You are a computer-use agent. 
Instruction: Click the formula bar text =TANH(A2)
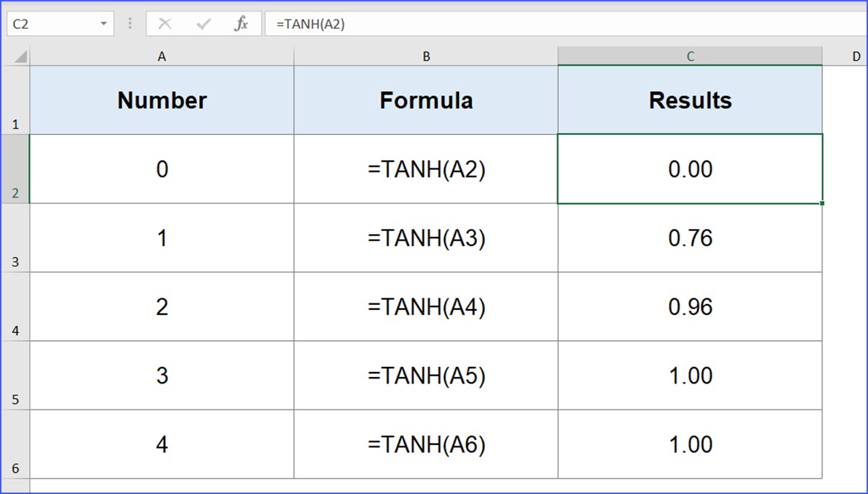click(310, 24)
